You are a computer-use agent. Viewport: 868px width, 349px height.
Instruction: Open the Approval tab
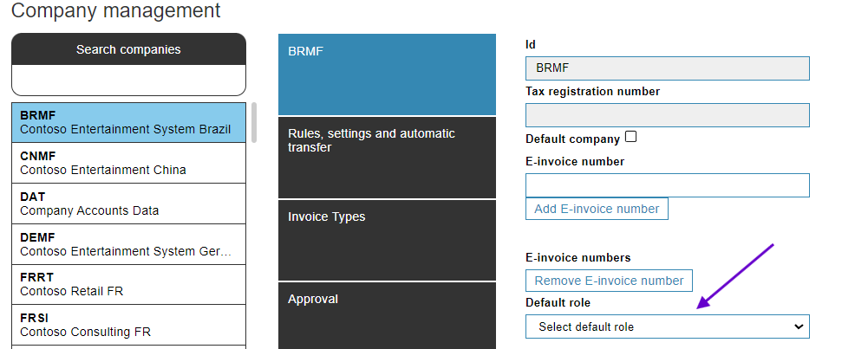(387, 315)
